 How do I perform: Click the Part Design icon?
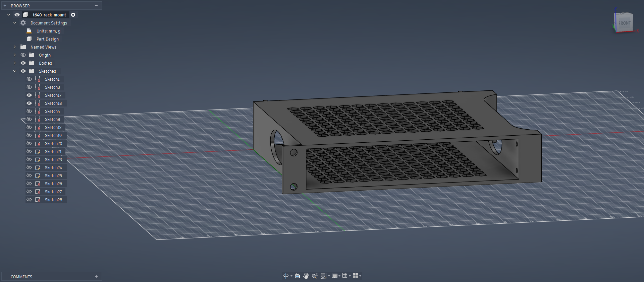click(29, 39)
